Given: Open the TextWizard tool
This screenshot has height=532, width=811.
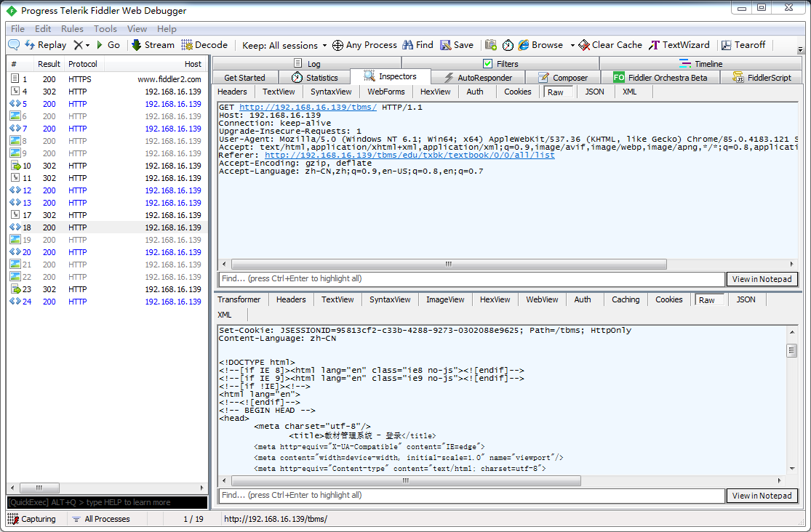Looking at the screenshot, I should 679,45.
